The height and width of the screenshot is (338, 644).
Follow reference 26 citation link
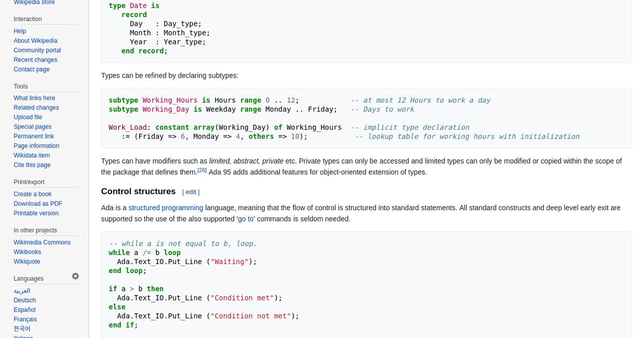coord(202,170)
